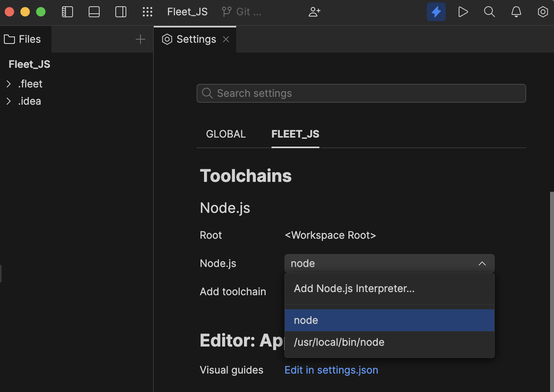Click the Search settings input field
The height and width of the screenshot is (392, 554).
(x=361, y=93)
